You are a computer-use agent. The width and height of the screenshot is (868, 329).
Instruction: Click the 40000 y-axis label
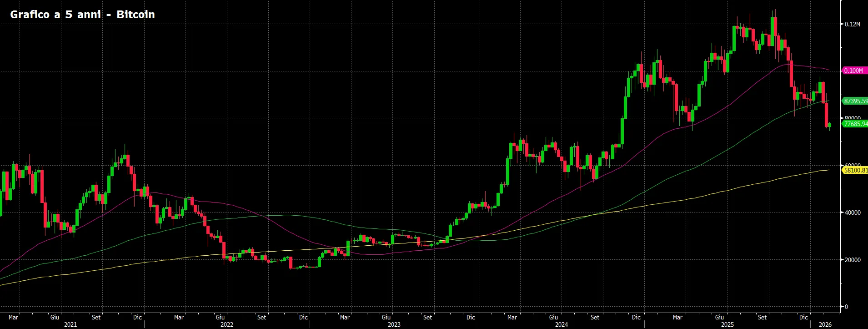tap(853, 213)
